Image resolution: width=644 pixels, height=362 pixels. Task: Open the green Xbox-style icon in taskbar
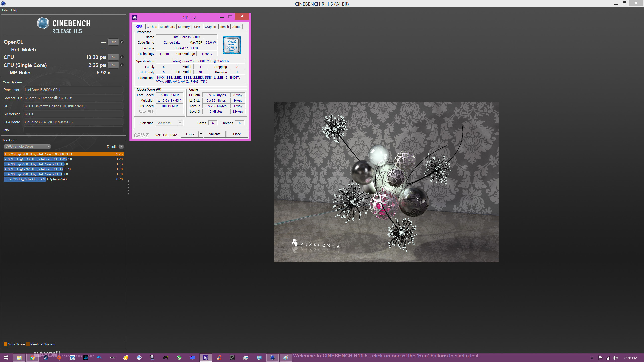179,358
